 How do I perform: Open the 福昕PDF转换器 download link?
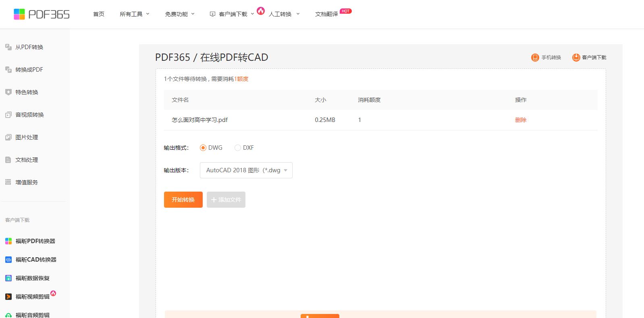tap(35, 241)
